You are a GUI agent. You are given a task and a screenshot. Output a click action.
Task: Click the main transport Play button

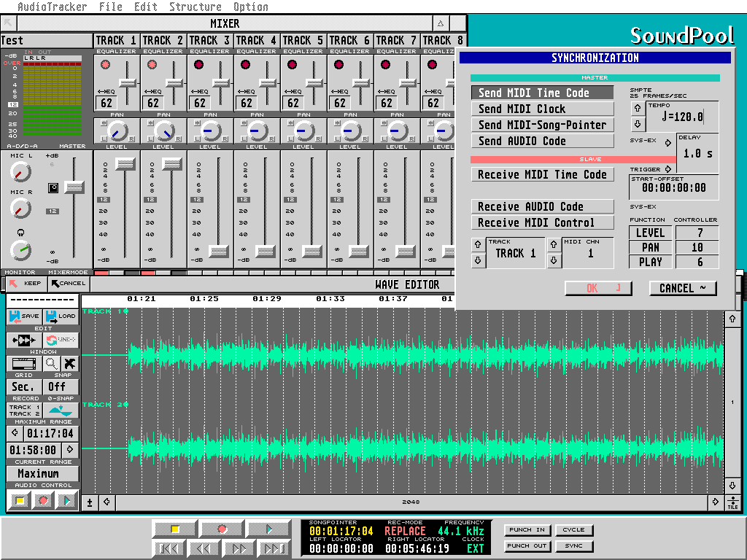(x=268, y=529)
